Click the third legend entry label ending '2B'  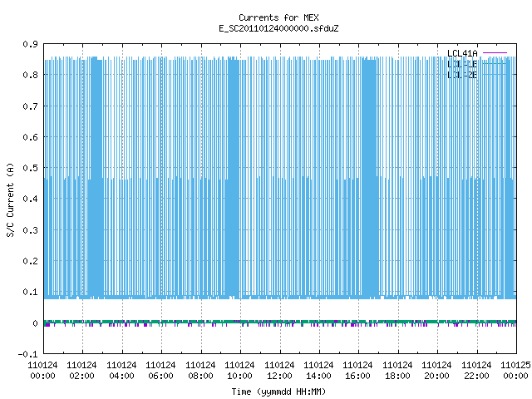[462, 75]
